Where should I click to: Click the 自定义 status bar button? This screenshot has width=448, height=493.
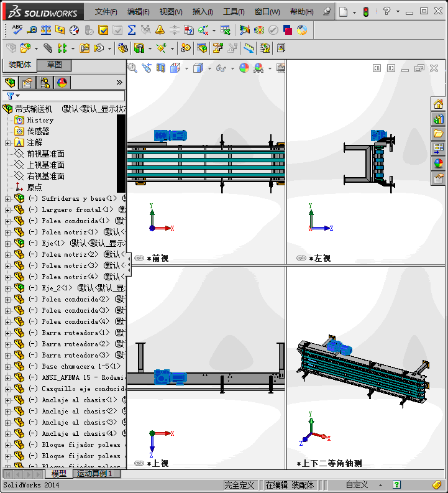tap(357, 485)
